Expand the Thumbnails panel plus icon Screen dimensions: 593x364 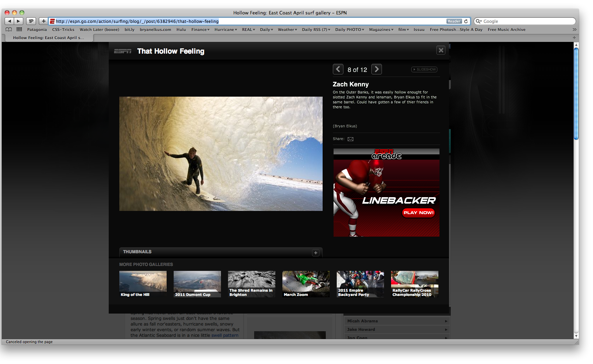316,253
